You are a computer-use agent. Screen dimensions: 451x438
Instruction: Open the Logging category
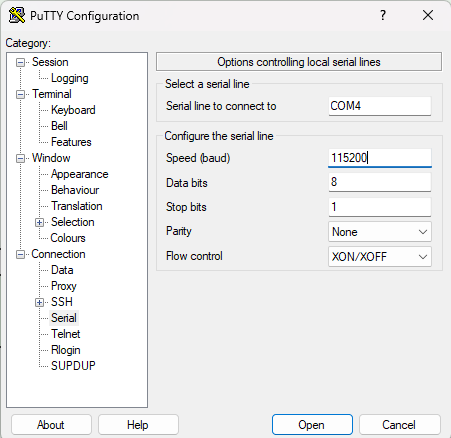pyautogui.click(x=70, y=78)
